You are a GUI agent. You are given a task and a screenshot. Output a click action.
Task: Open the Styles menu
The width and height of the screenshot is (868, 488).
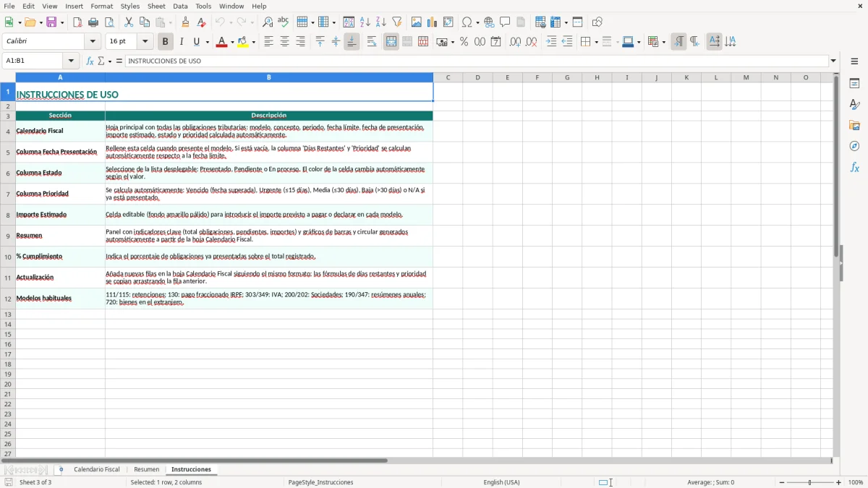point(130,6)
